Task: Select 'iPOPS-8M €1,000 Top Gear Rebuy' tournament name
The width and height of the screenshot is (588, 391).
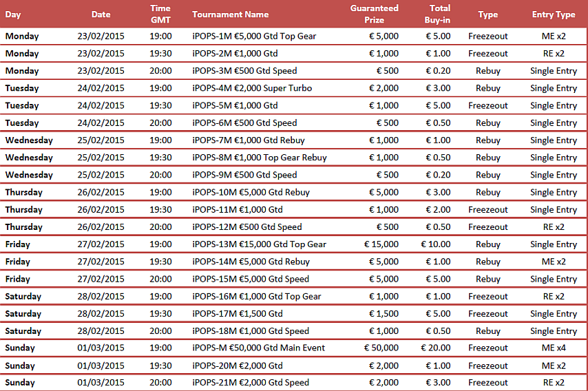Action: coord(260,158)
